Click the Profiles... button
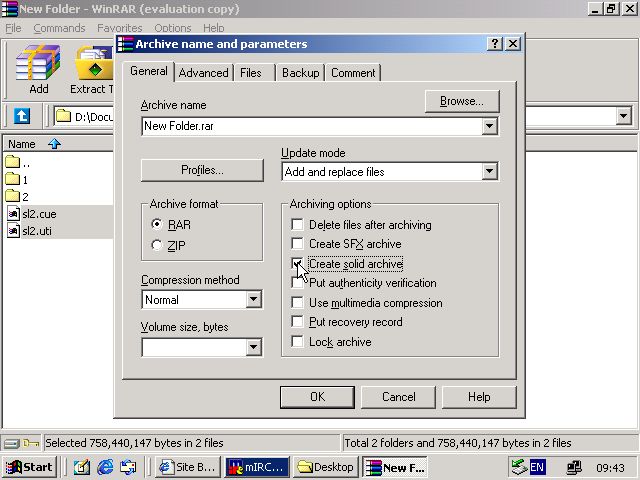The image size is (640, 480). coord(202,170)
